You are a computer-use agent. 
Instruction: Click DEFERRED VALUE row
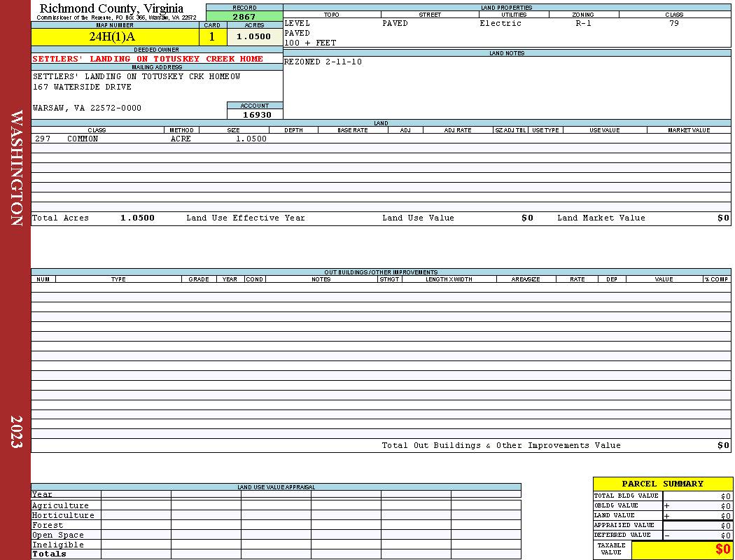click(662, 535)
